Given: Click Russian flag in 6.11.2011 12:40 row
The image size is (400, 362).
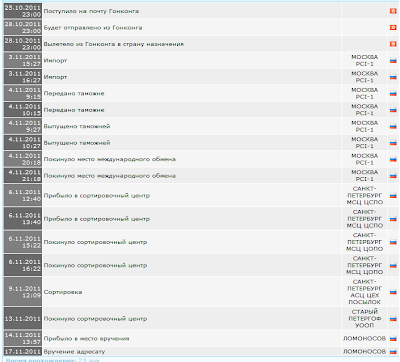Looking at the screenshot, I should (393, 196).
